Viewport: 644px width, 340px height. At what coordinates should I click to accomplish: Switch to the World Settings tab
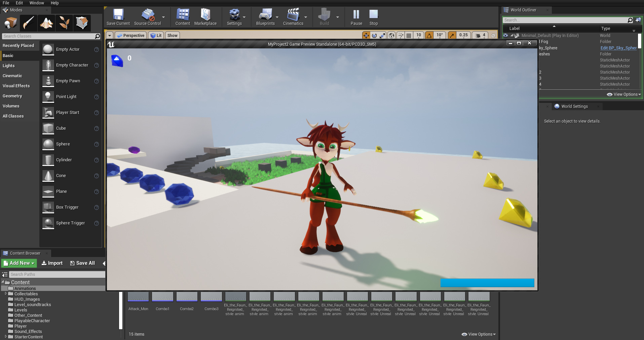574,107
